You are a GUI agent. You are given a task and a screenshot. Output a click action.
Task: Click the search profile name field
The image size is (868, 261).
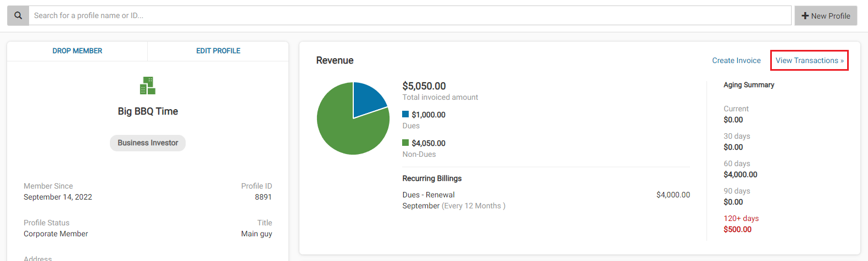point(410,15)
